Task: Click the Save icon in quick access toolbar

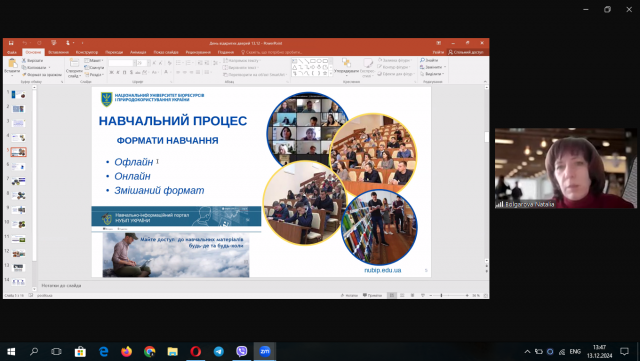Action: tap(11, 43)
